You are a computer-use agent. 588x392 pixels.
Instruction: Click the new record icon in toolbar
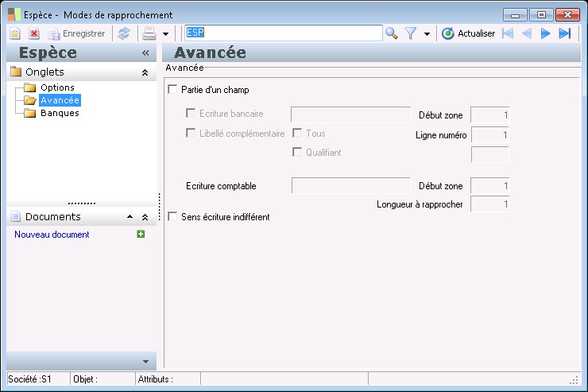coord(14,33)
